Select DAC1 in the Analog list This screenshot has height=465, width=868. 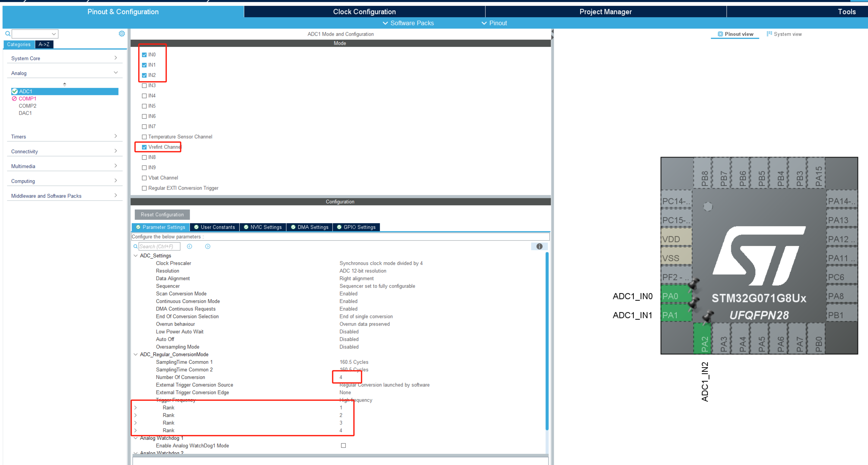(x=25, y=113)
